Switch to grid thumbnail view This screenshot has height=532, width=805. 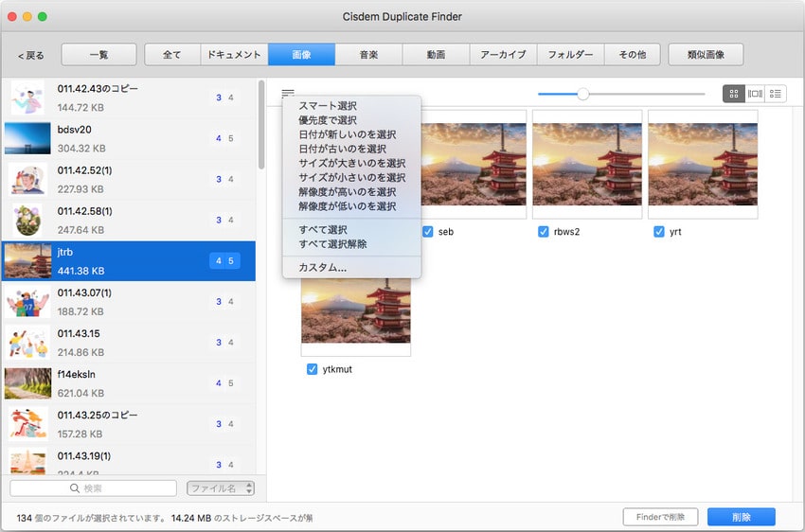(x=733, y=94)
